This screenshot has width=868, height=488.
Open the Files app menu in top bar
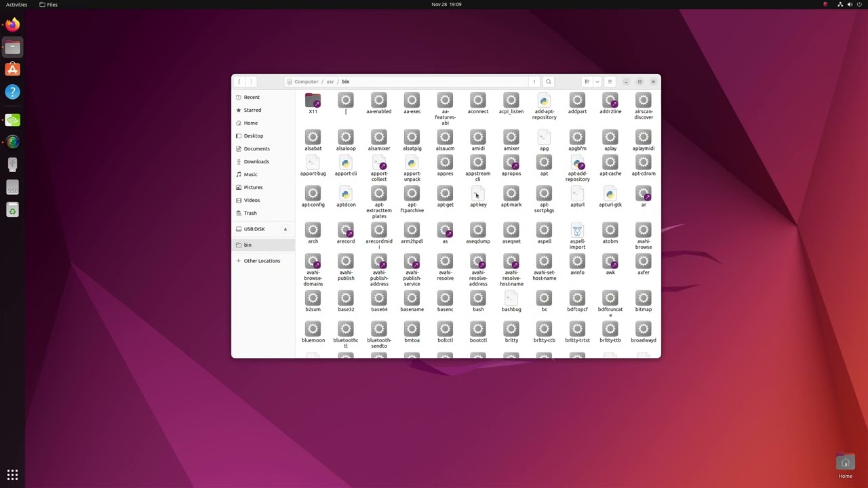click(x=48, y=5)
